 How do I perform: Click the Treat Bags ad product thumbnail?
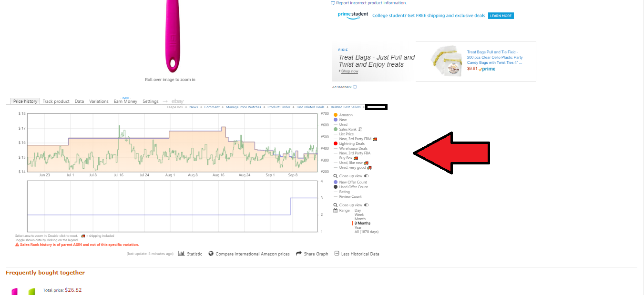446,60
